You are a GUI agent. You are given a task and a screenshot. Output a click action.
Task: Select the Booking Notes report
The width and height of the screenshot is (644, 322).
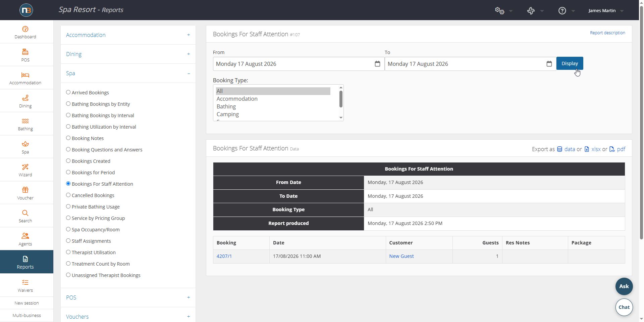pyautogui.click(x=68, y=138)
